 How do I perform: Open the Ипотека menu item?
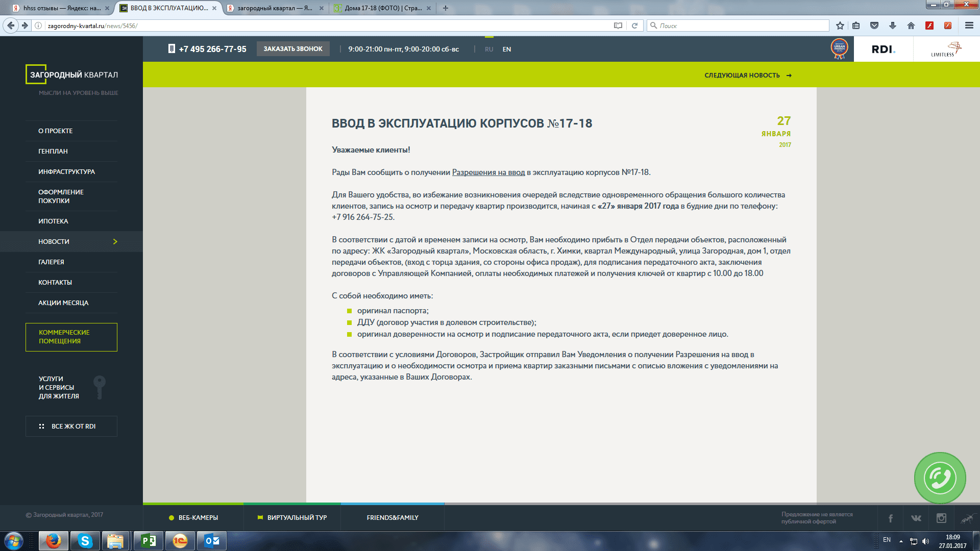click(x=53, y=221)
